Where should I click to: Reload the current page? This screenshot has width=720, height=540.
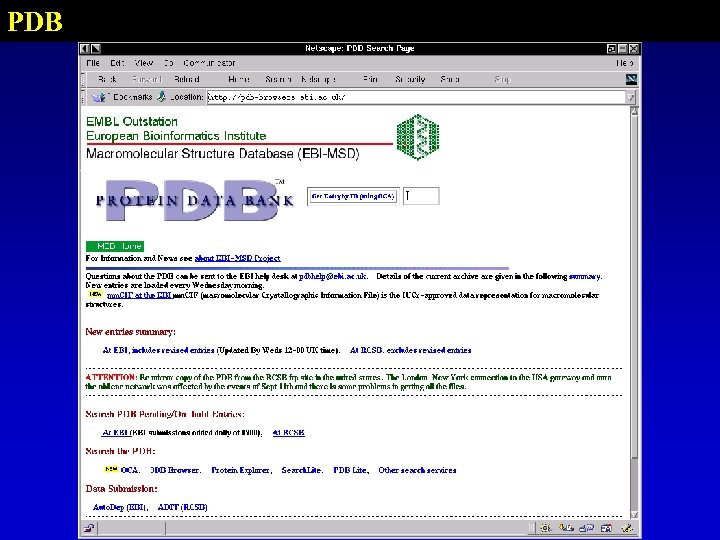[186, 79]
